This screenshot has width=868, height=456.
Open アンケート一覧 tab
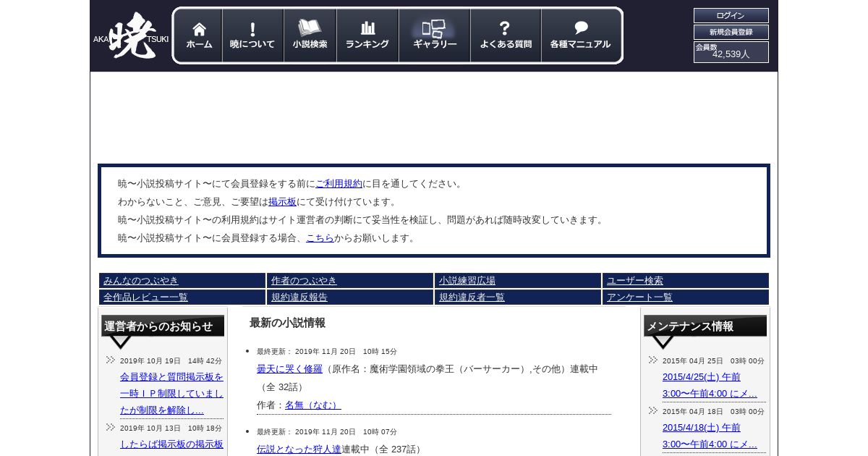tap(686, 297)
